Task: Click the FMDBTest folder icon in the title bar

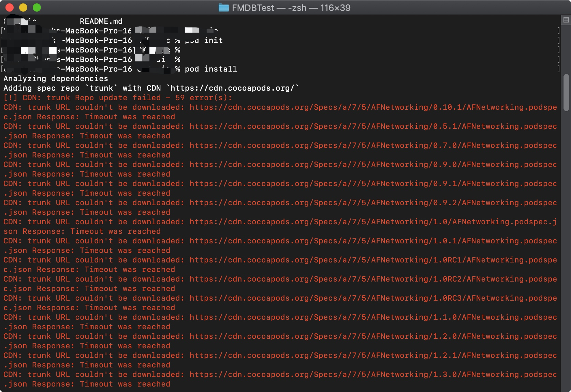Action: click(223, 7)
